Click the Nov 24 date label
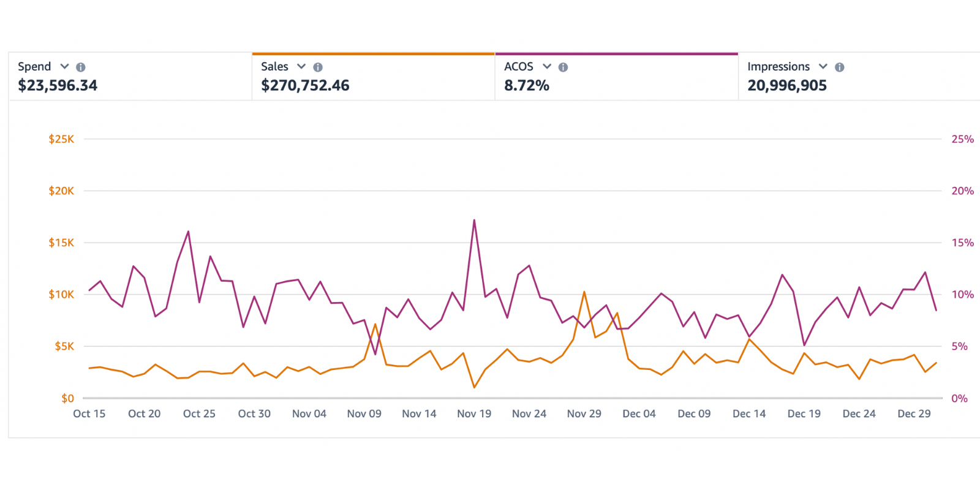 tap(529, 414)
